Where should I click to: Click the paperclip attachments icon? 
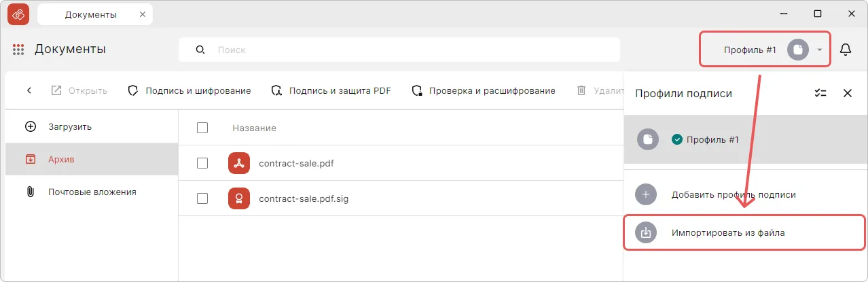click(30, 192)
